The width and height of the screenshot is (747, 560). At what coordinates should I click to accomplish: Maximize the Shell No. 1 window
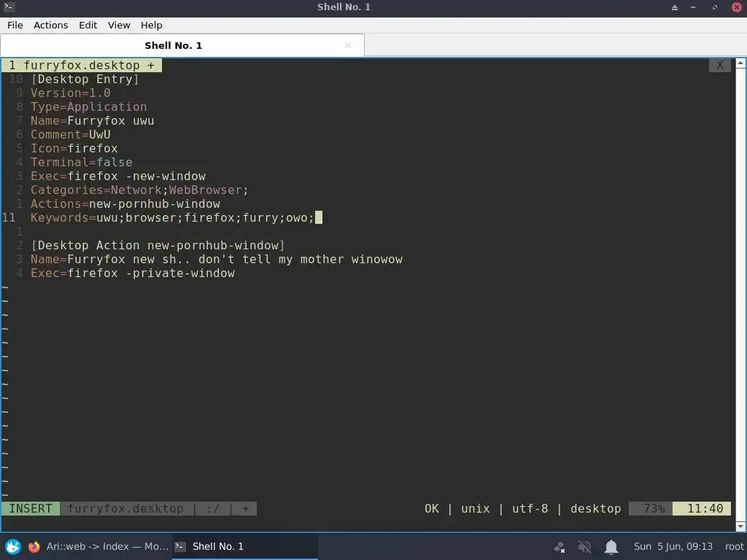click(x=715, y=7)
